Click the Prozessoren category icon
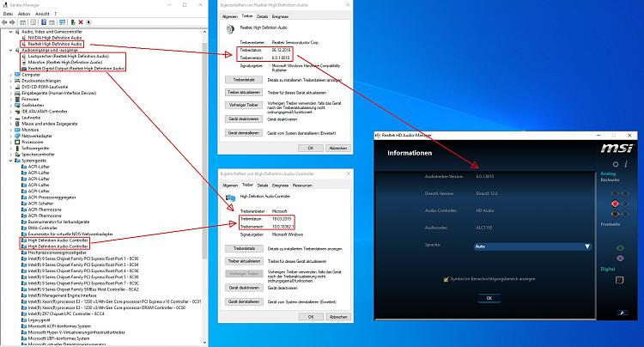 point(17,142)
